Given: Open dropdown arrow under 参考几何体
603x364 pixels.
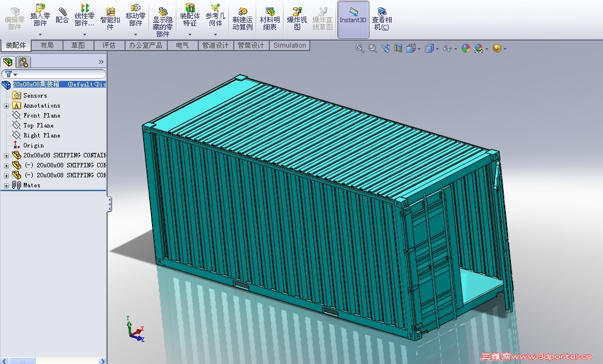Looking at the screenshot, I should pos(215,34).
